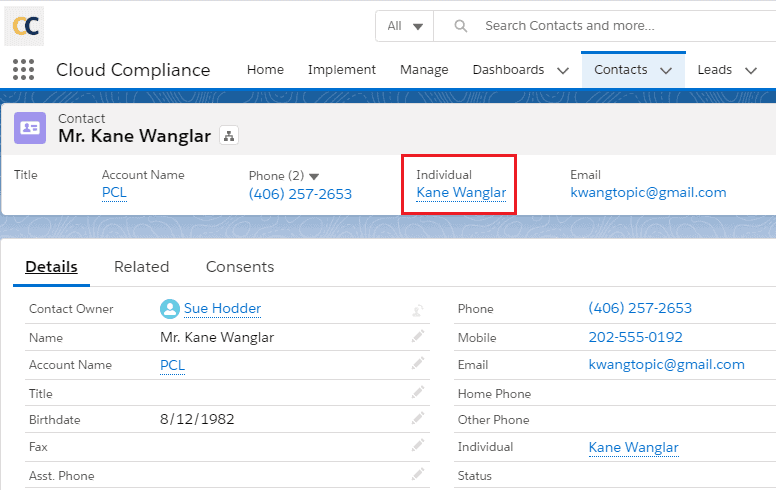The image size is (776, 492).
Task: Click the pencil icon to edit Title field
Action: [417, 393]
